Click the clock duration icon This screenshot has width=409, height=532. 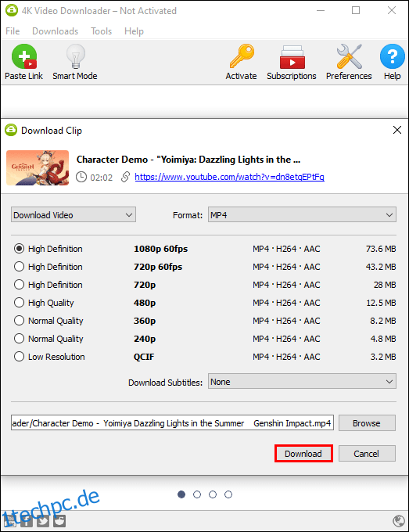(81, 177)
